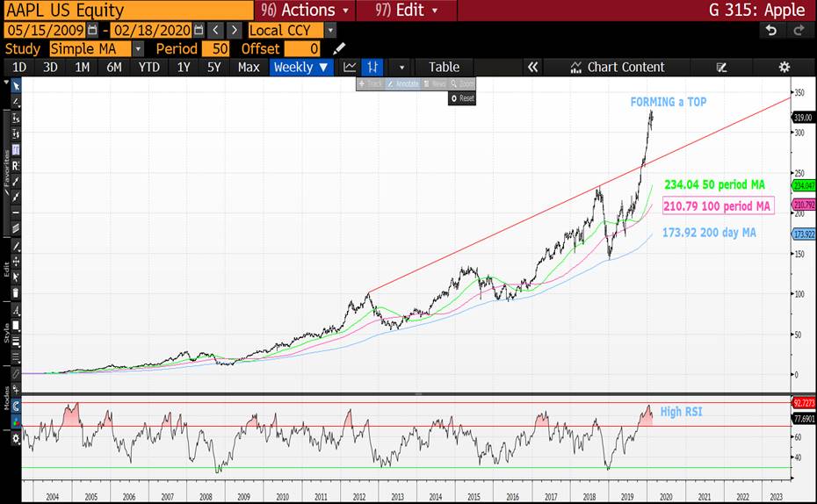Switch to line chart type

[x=351, y=67]
